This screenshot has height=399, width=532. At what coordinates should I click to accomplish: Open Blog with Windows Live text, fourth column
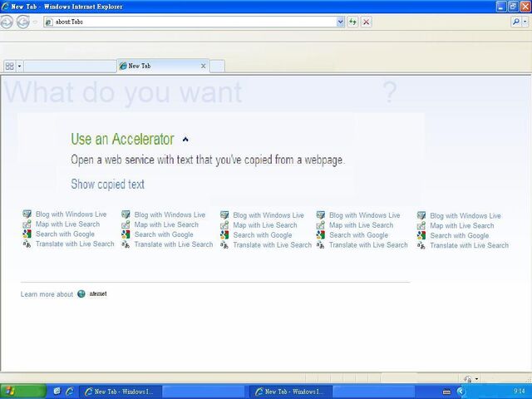(364, 215)
